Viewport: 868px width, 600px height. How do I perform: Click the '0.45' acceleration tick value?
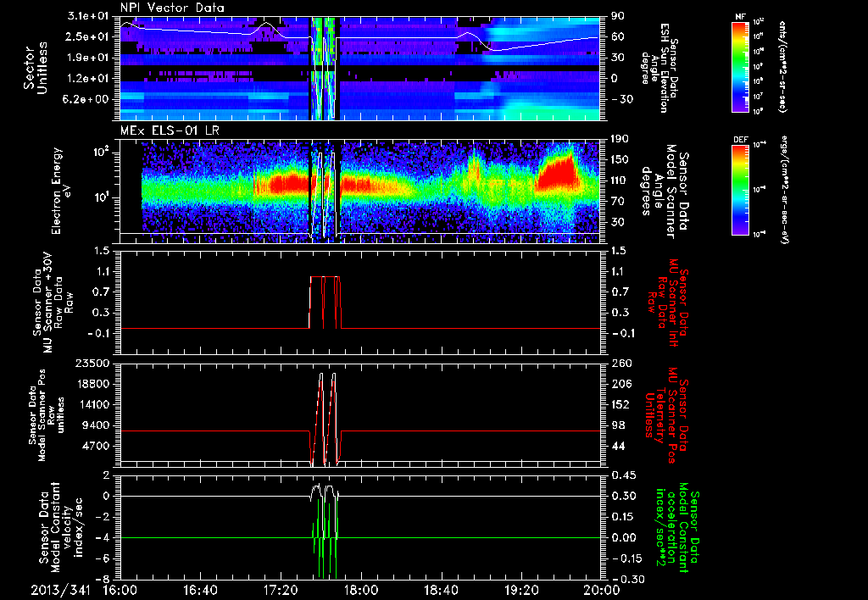[x=624, y=475]
